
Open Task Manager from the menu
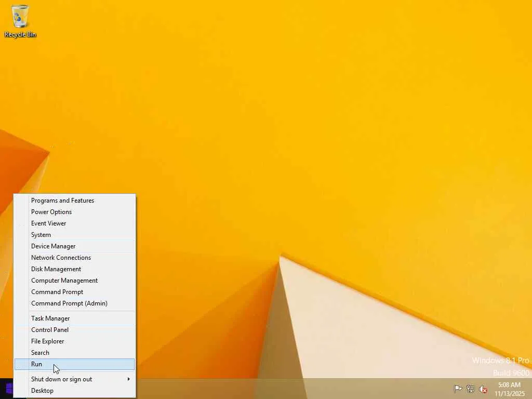[74, 318]
